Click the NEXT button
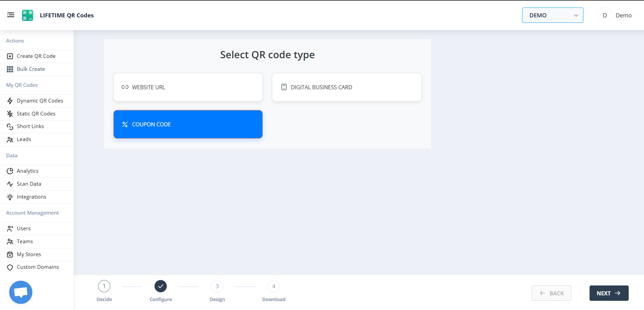644x310 pixels. tap(609, 293)
